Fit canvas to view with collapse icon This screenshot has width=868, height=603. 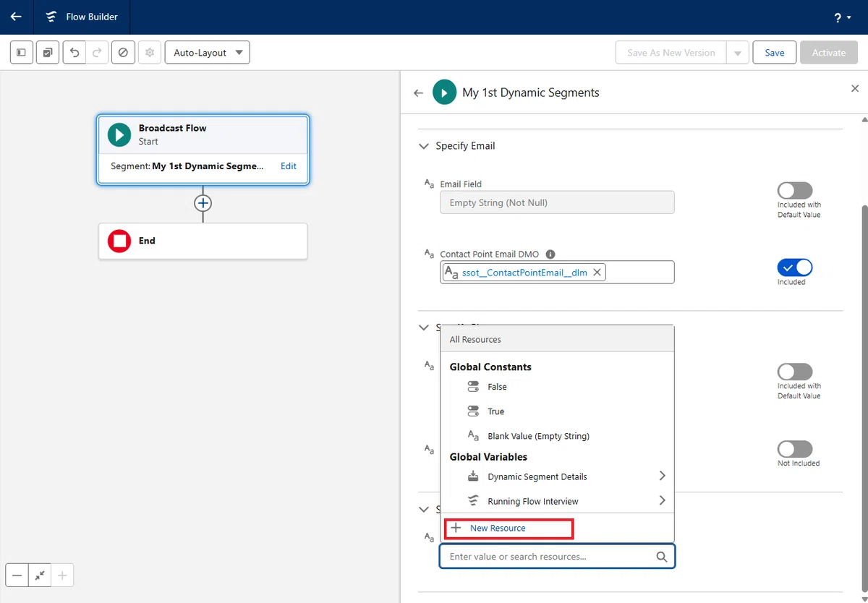coord(40,576)
